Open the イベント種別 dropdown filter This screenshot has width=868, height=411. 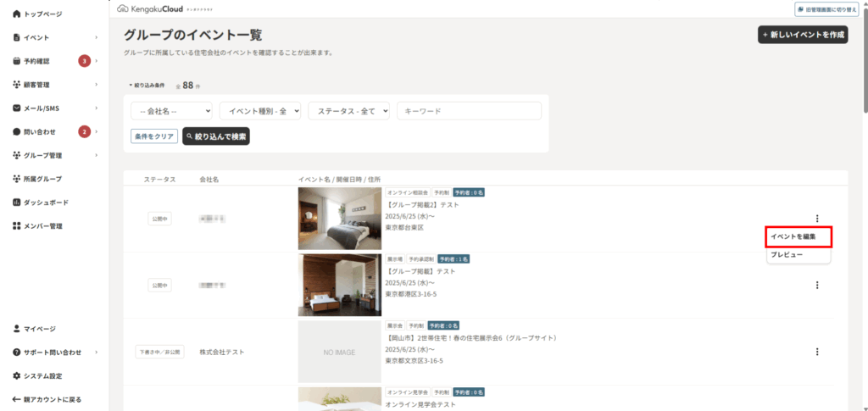pos(259,111)
